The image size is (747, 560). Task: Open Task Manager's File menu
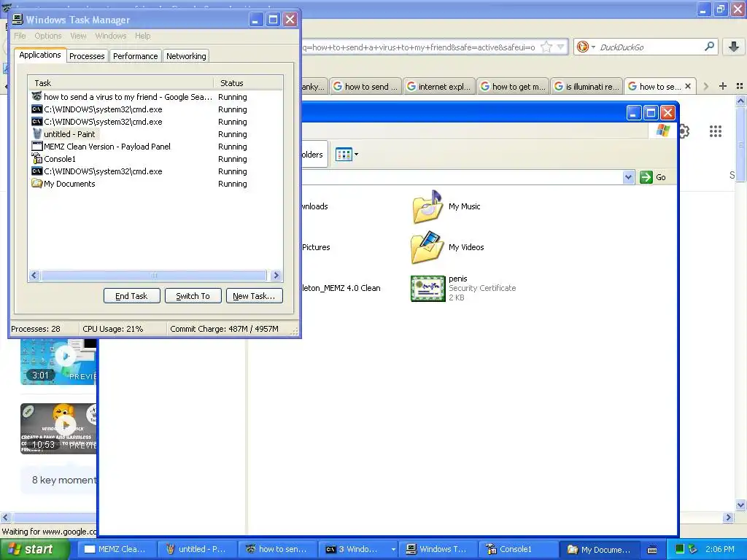[x=20, y=36]
